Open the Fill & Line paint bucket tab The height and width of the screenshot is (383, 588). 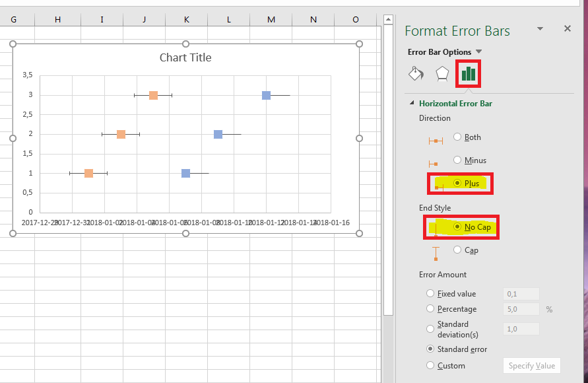point(416,73)
